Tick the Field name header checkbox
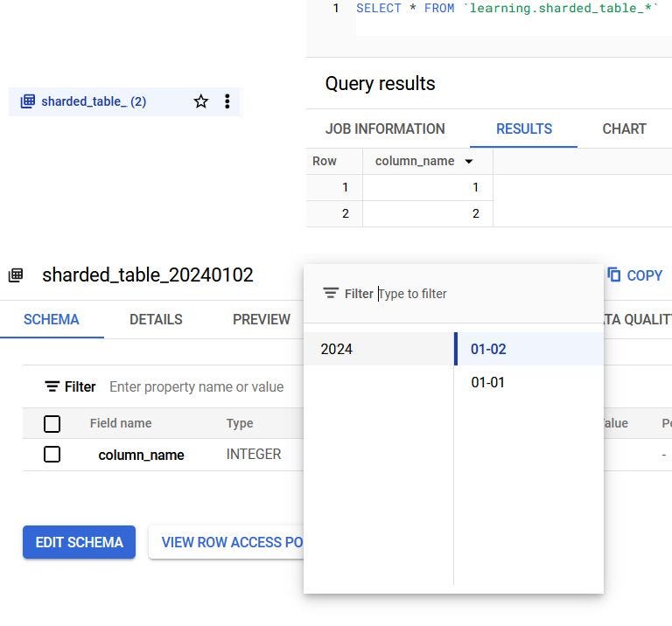This screenshot has width=672, height=626. point(52,424)
